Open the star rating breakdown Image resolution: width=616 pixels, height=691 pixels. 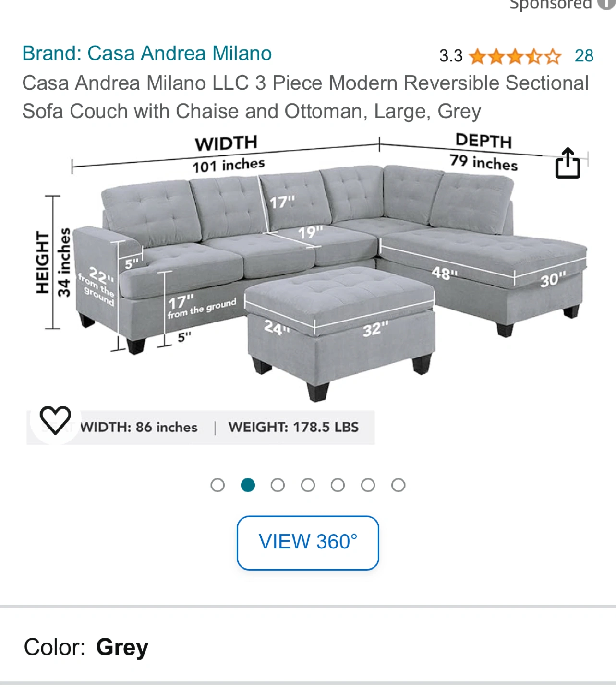515,56
